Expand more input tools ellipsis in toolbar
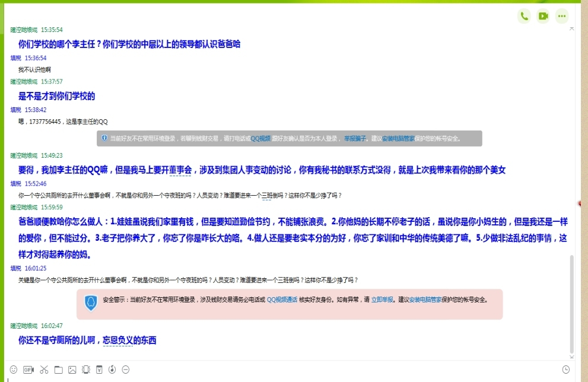The height and width of the screenshot is (382, 588). (x=126, y=370)
